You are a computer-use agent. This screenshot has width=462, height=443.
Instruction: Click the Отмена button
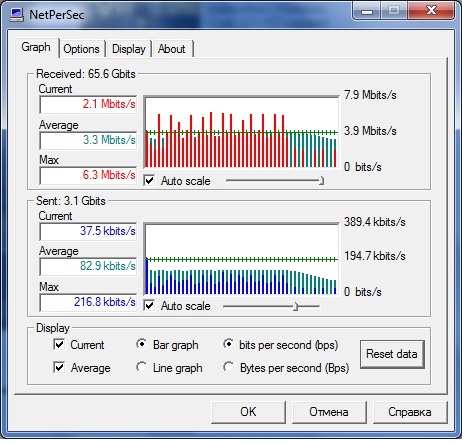(x=329, y=412)
